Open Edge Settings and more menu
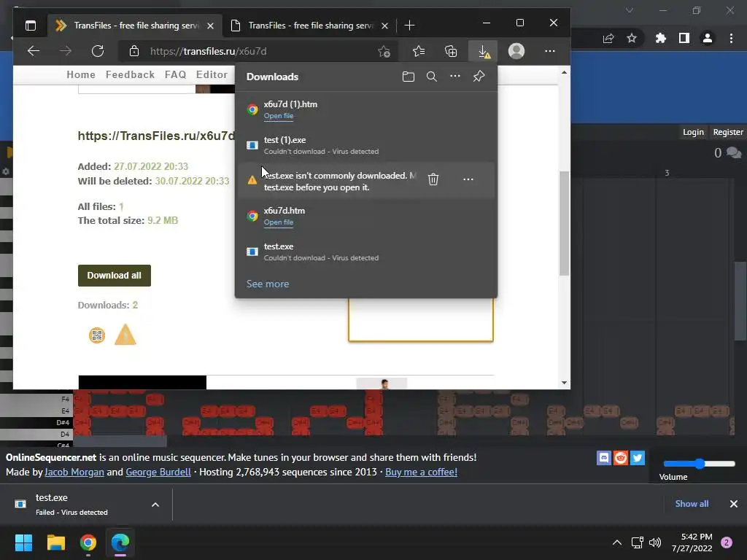 click(x=550, y=51)
